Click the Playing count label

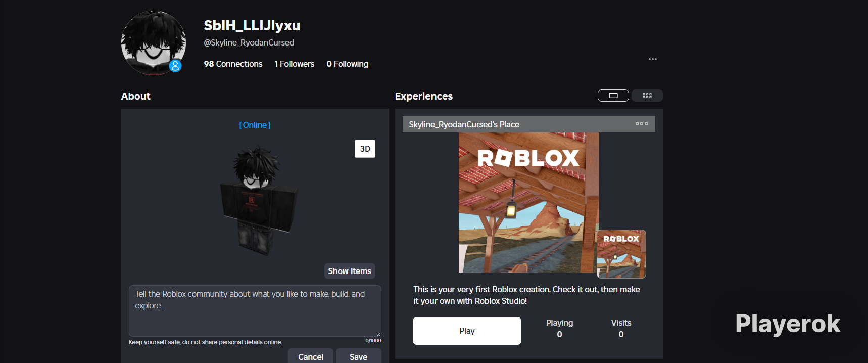(x=559, y=323)
